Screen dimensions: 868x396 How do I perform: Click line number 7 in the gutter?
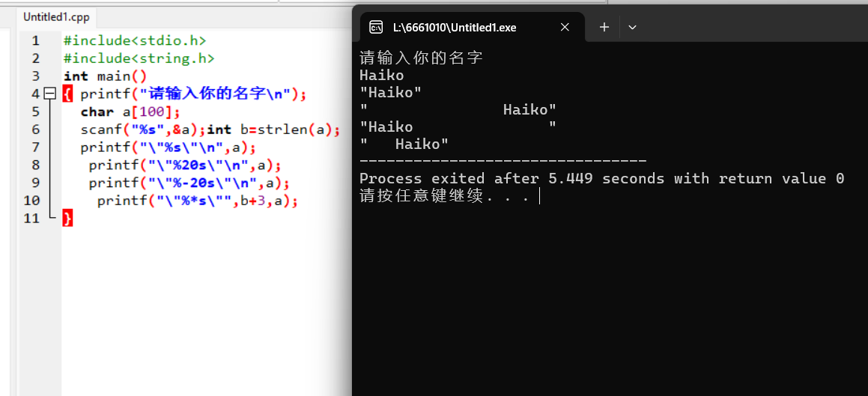tap(35, 147)
